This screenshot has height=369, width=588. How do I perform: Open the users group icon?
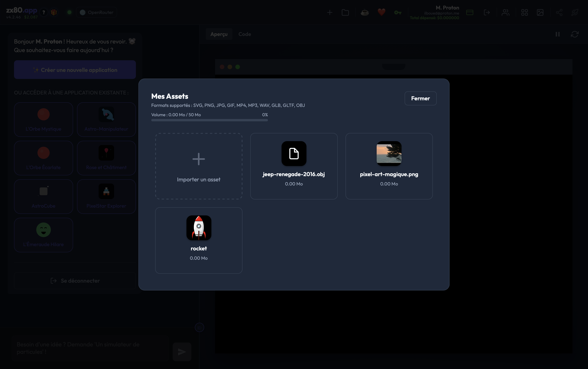[506, 12]
